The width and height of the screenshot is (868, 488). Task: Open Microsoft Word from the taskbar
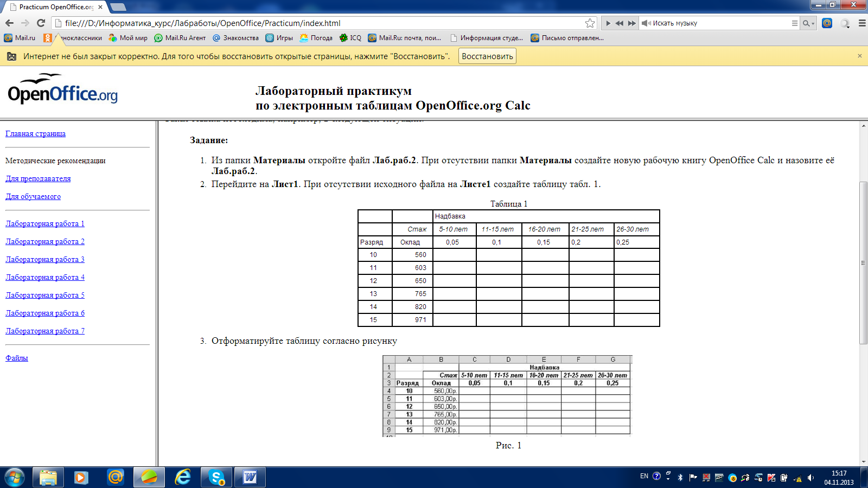250,477
